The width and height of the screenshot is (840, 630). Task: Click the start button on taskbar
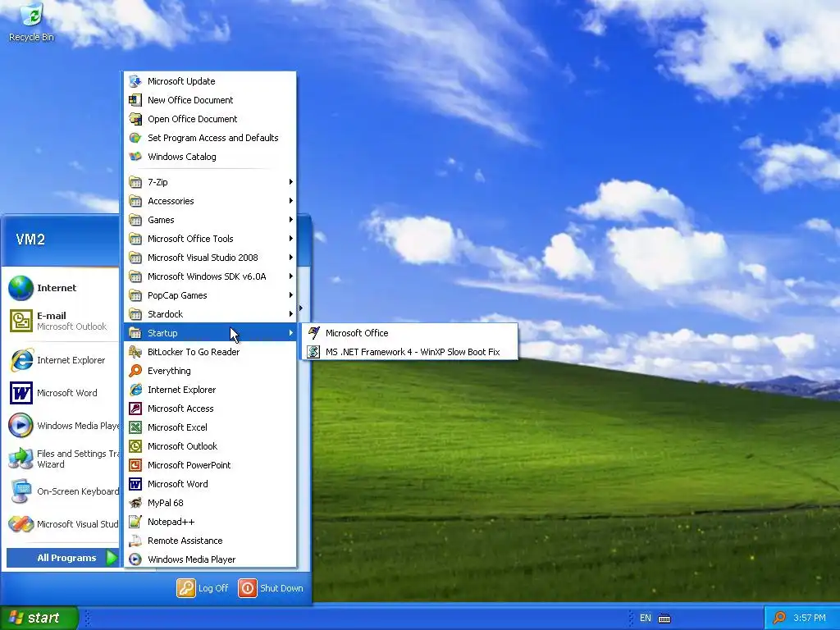click(x=39, y=618)
